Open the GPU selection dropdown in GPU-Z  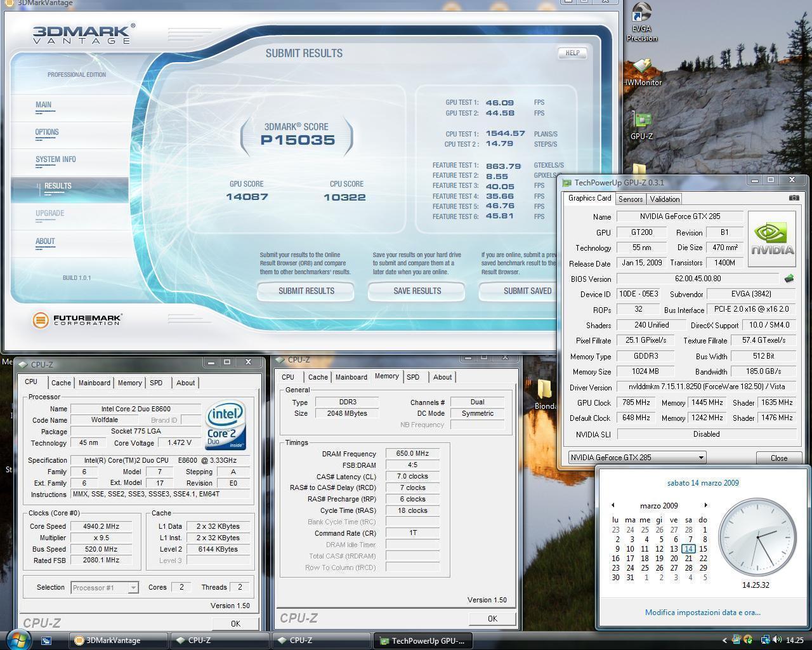click(637, 457)
